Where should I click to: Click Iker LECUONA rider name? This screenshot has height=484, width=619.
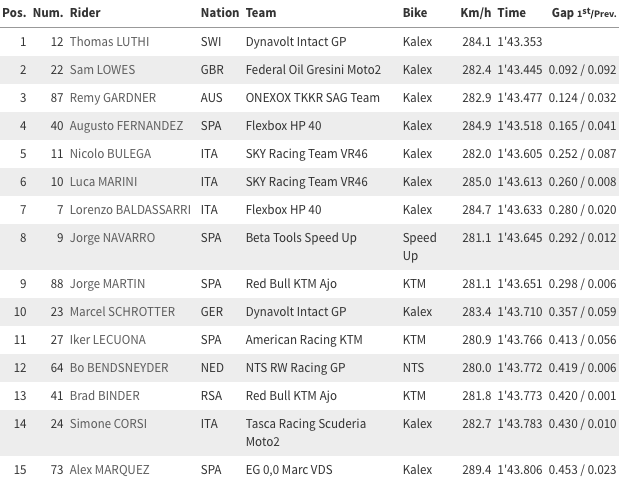pyautogui.click(x=108, y=340)
